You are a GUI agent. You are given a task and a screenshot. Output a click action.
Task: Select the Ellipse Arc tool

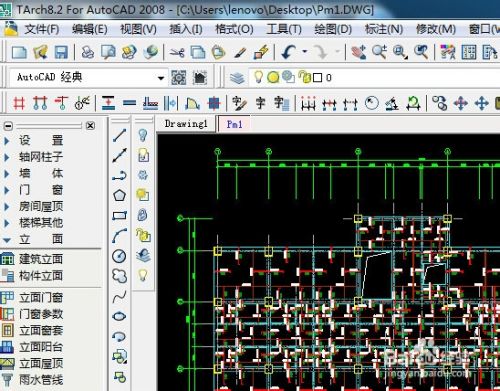[x=119, y=337]
